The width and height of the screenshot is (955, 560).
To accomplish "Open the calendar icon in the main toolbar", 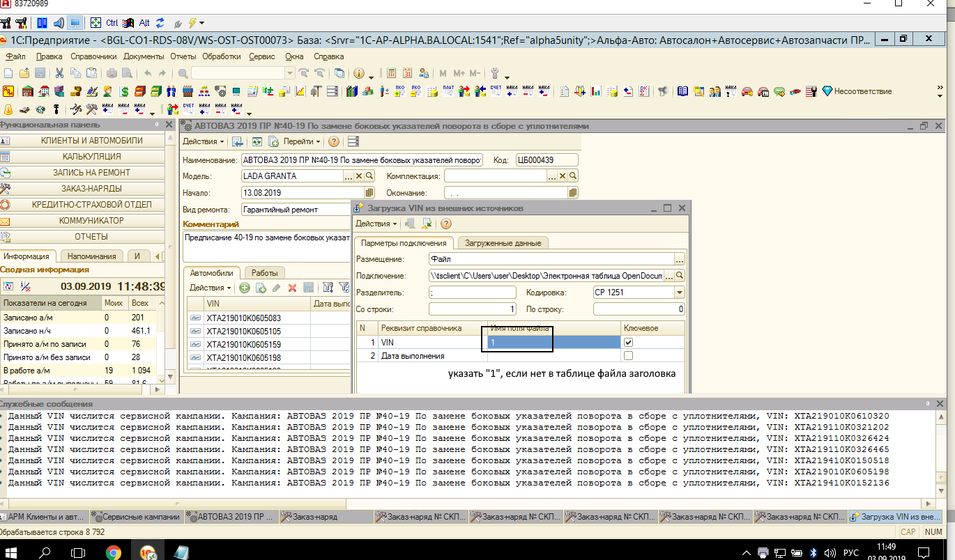I will coord(407,73).
